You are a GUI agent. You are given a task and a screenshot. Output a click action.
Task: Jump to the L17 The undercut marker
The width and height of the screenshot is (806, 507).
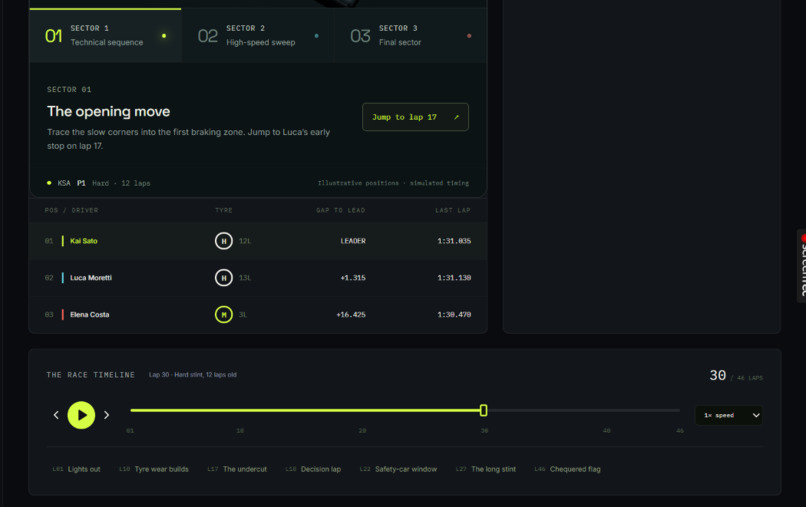237,469
